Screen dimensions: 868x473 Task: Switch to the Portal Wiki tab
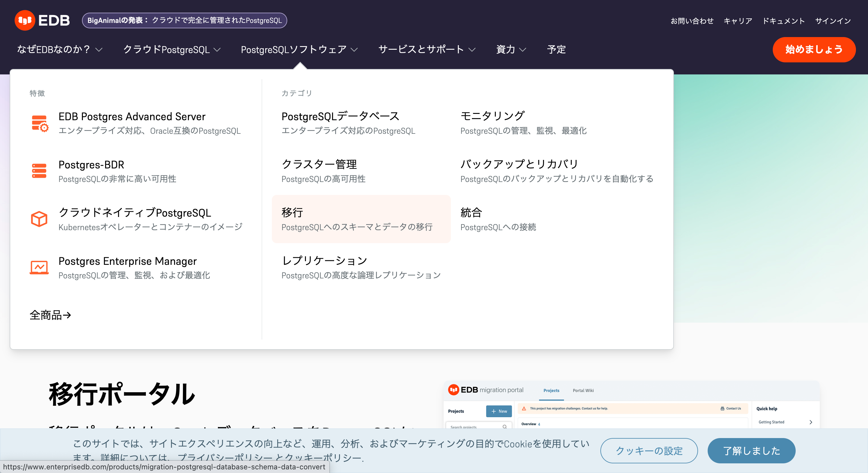583,390
